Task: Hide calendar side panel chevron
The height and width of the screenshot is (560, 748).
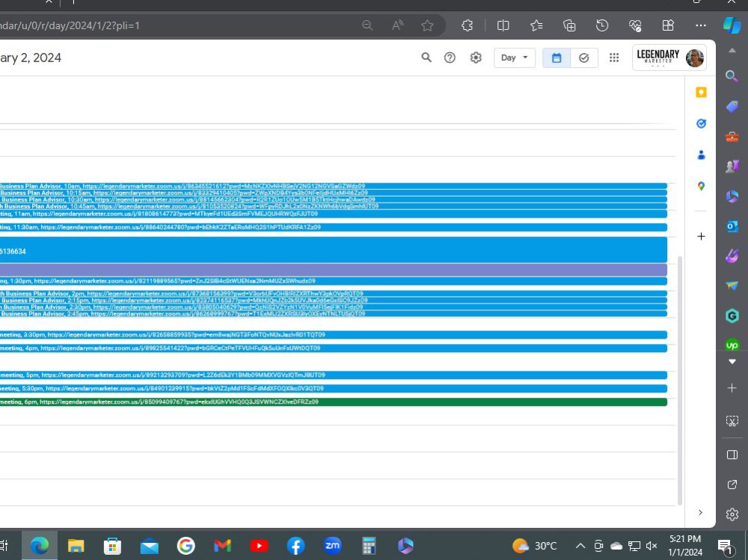Action: pos(700,512)
